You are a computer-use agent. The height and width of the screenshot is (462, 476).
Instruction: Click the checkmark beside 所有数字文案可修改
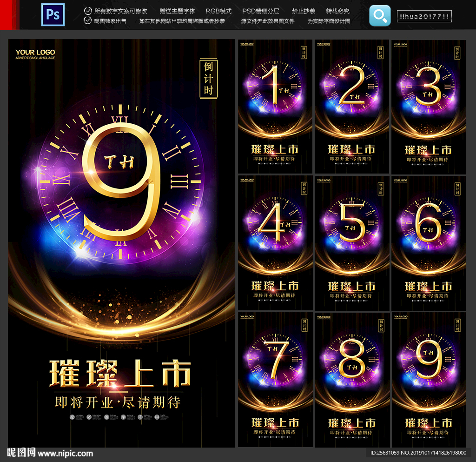[x=88, y=11]
